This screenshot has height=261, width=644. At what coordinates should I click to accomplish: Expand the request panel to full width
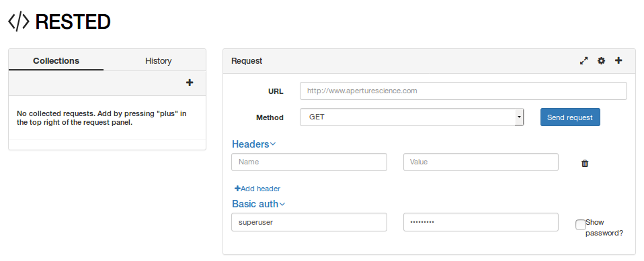[583, 60]
